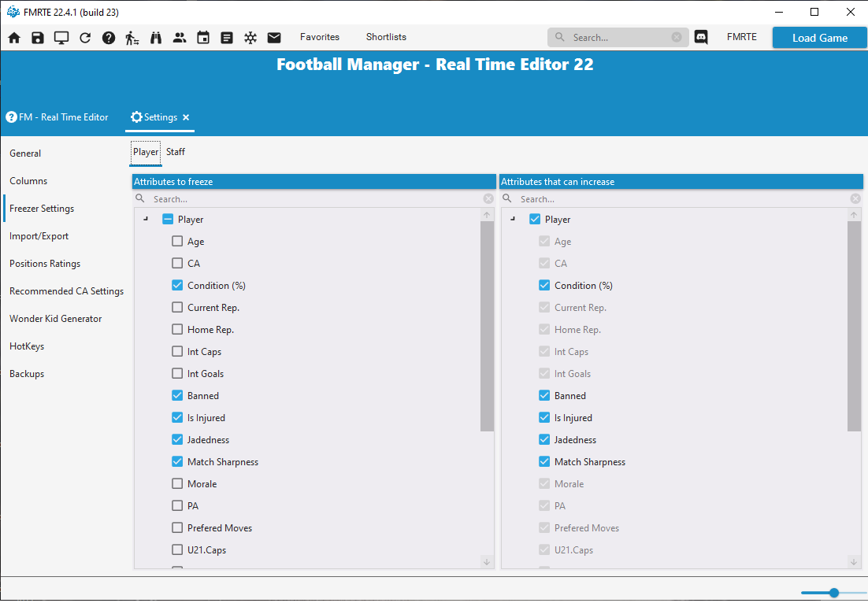Disable Match Sharpness in Attributes that can increase
Viewport: 868px width, 603px height.
(x=544, y=461)
